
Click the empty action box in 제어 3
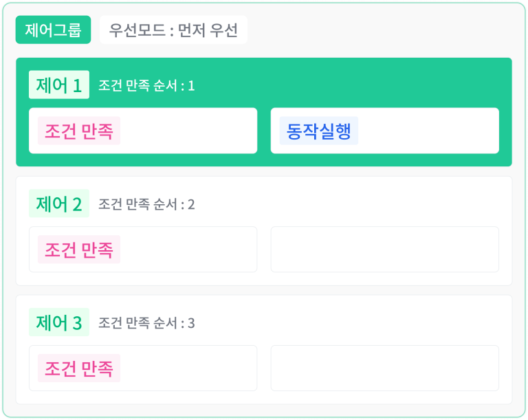click(x=385, y=368)
